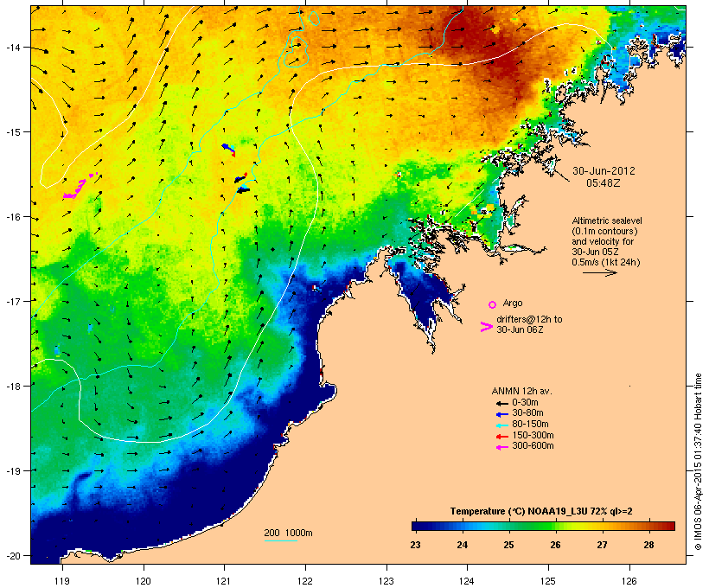The height and width of the screenshot is (588, 709).
Task: Click the colorbar value 28
Action: click(648, 545)
